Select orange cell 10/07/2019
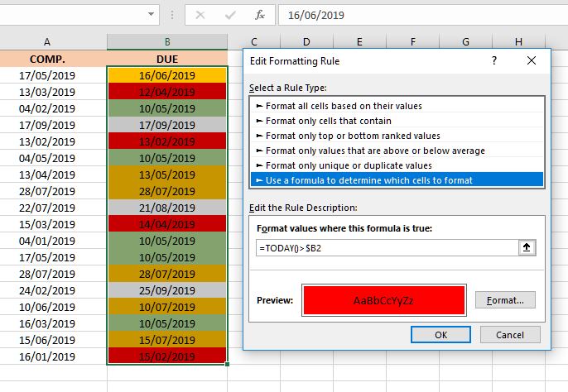The width and height of the screenshot is (568, 392). point(167,307)
